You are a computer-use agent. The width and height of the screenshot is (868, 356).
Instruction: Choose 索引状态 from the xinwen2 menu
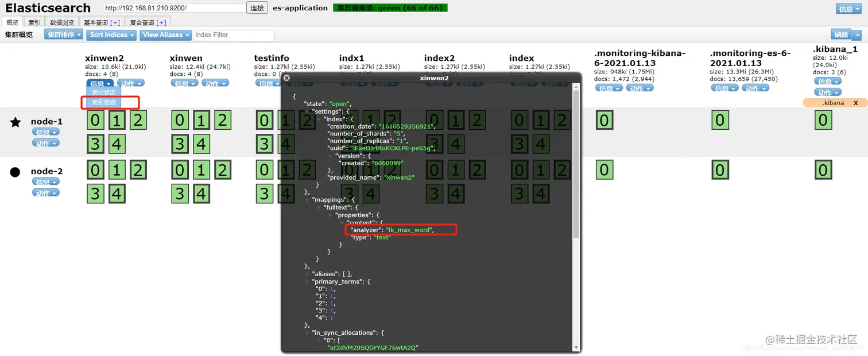104,92
